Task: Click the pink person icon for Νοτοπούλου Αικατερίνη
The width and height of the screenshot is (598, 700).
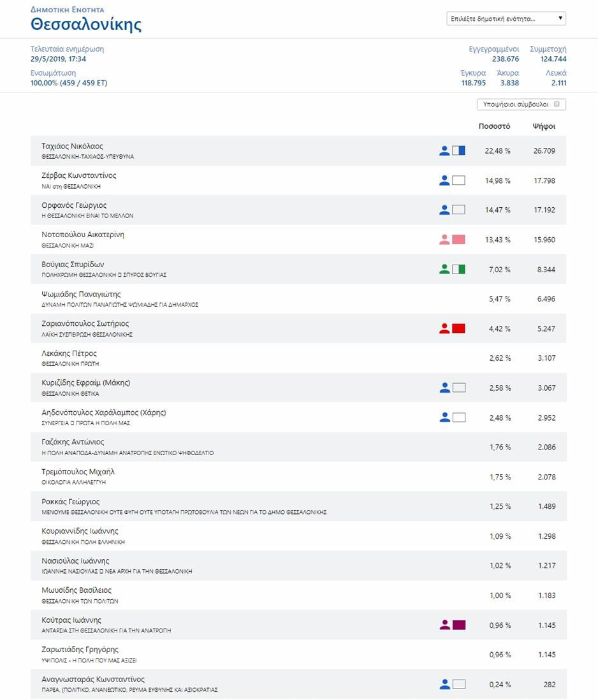Action: pyautogui.click(x=444, y=240)
